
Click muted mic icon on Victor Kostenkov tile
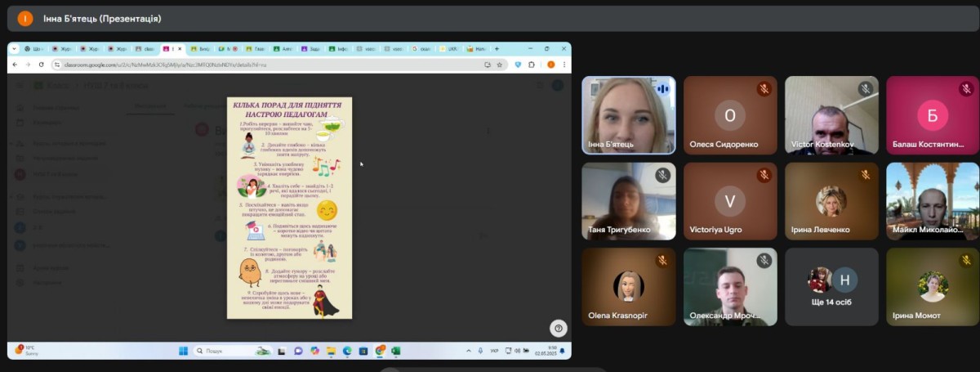(x=865, y=89)
